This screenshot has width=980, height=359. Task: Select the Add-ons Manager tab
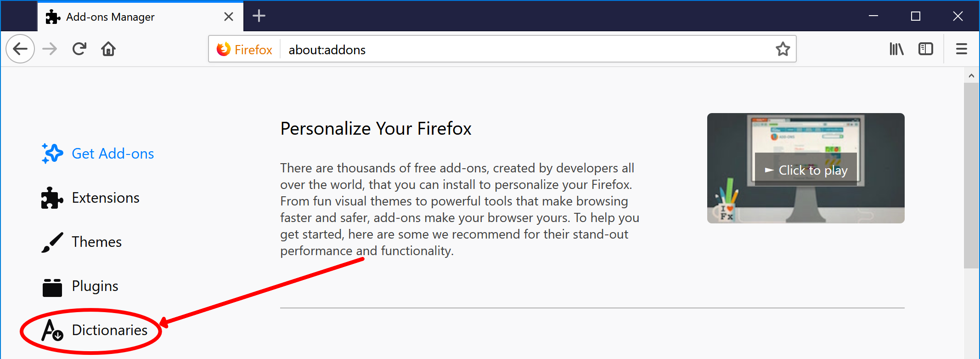[141, 17]
